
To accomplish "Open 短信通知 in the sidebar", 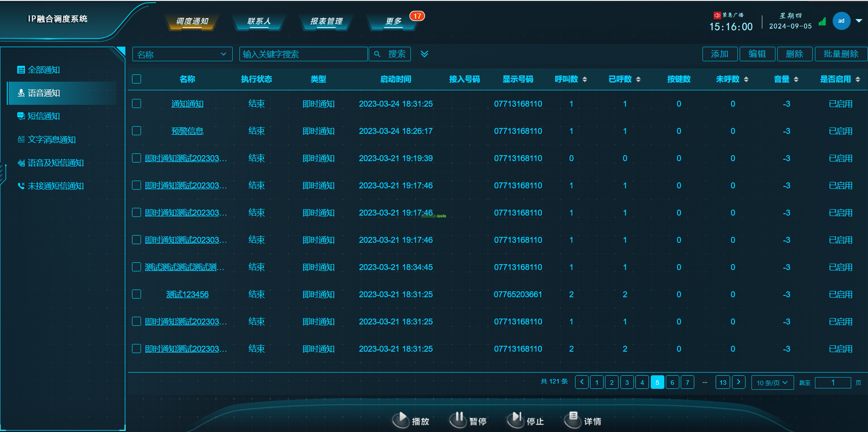I will [x=44, y=116].
